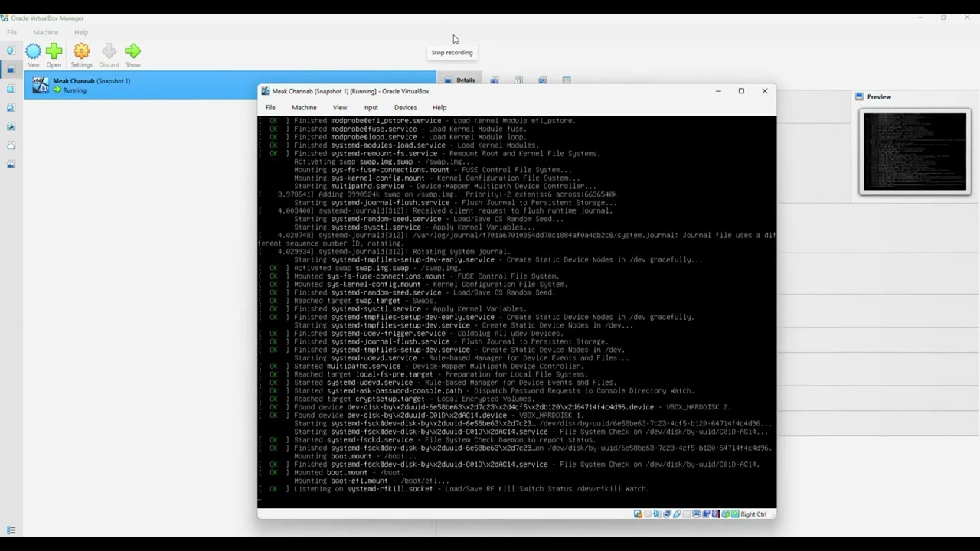The width and height of the screenshot is (980, 551).
Task: Switch to the Details tab
Action: pos(459,80)
